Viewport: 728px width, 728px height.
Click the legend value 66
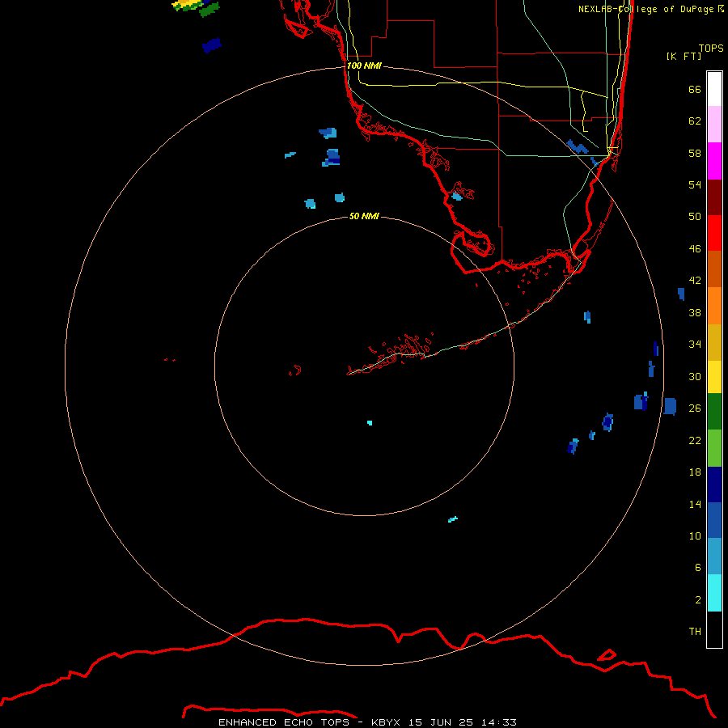tap(695, 89)
